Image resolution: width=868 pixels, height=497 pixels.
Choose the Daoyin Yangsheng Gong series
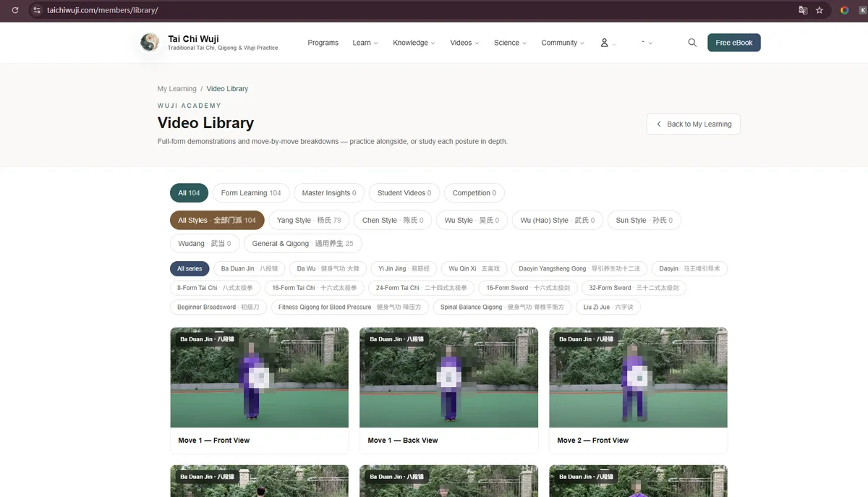click(x=579, y=268)
